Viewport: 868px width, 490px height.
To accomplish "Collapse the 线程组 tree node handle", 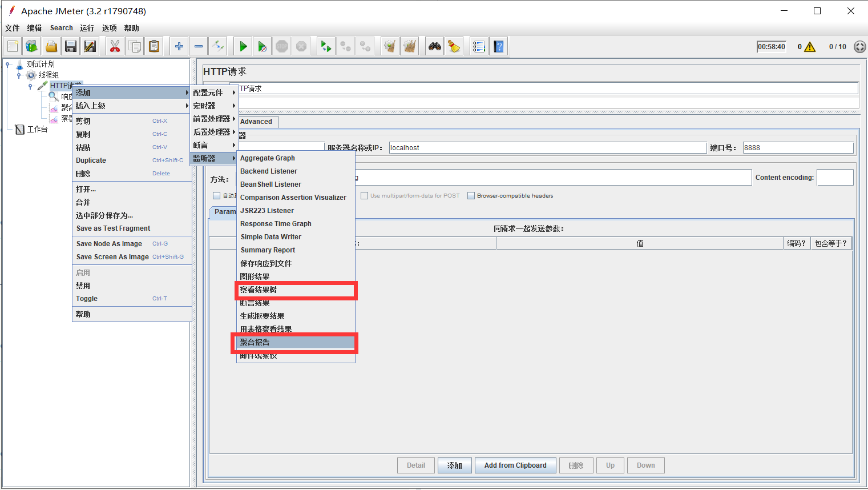I will pyautogui.click(x=19, y=75).
